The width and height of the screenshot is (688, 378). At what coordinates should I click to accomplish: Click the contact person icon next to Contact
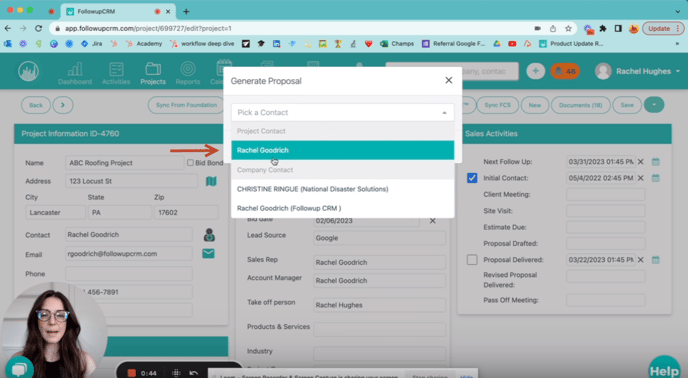click(x=209, y=235)
